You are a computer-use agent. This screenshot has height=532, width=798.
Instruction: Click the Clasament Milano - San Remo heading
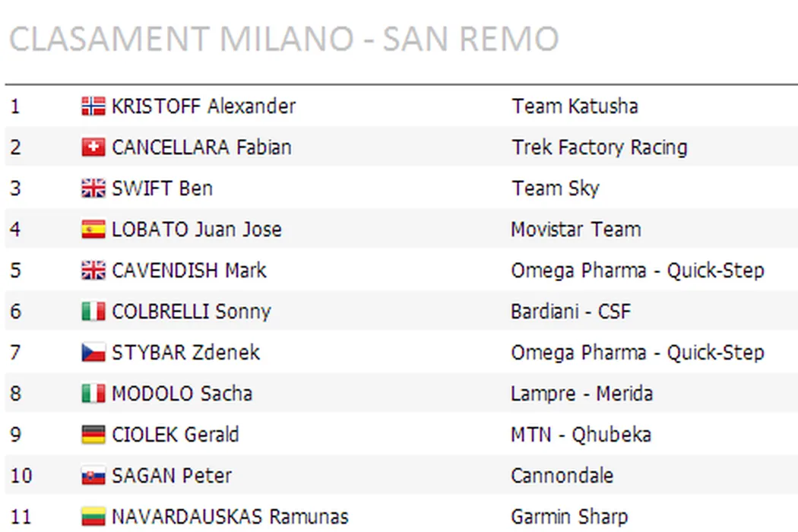click(283, 39)
